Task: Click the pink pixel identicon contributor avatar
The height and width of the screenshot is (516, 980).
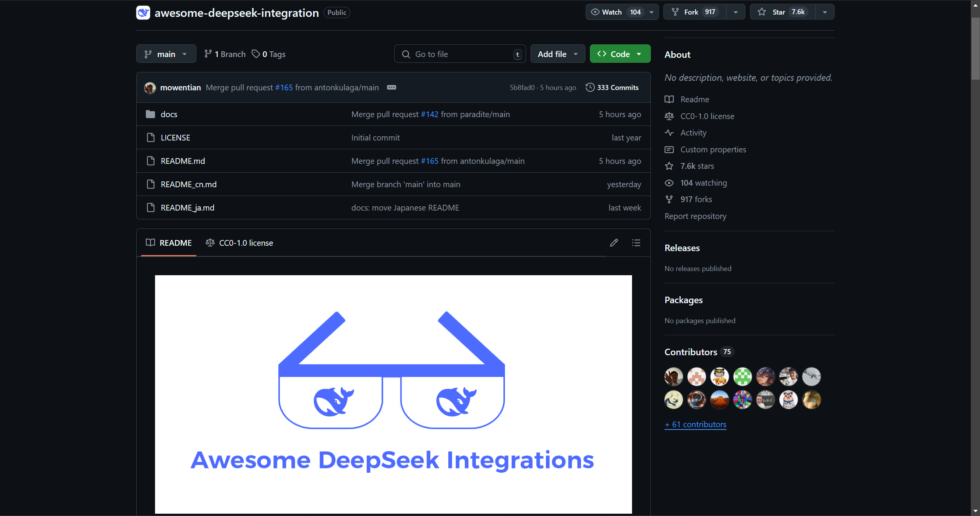Action: tap(697, 377)
